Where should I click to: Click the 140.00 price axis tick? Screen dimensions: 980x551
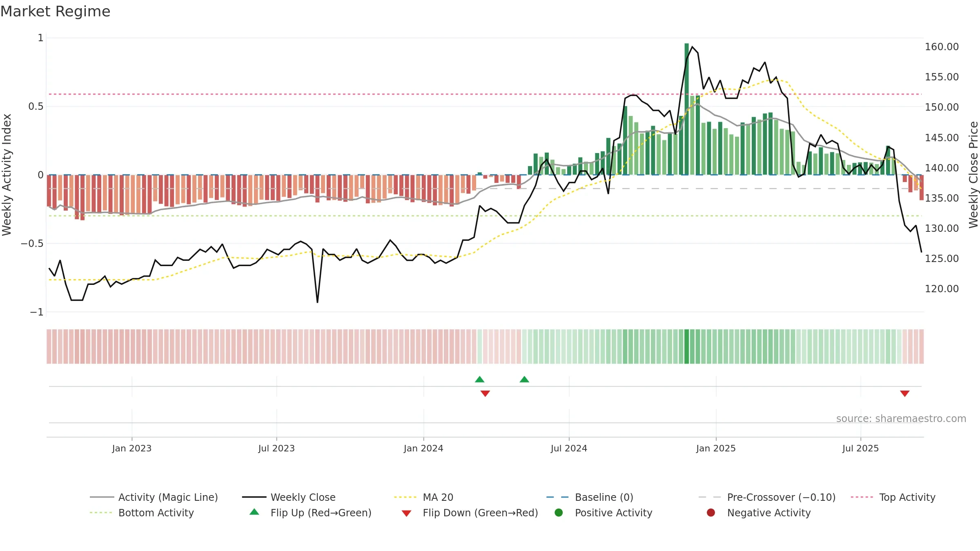pos(942,168)
